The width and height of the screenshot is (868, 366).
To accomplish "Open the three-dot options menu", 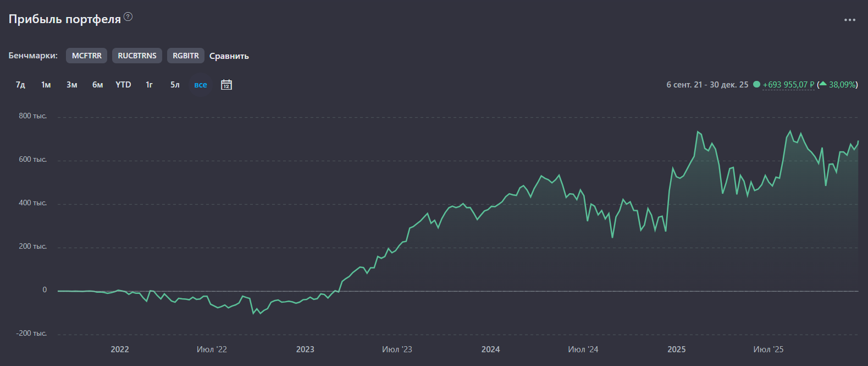I will pyautogui.click(x=849, y=20).
